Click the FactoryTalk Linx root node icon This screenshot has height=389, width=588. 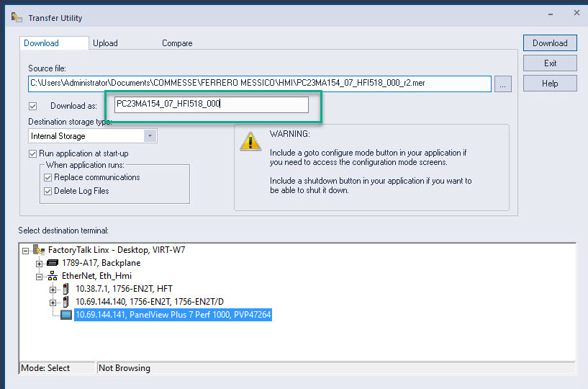tap(39, 249)
